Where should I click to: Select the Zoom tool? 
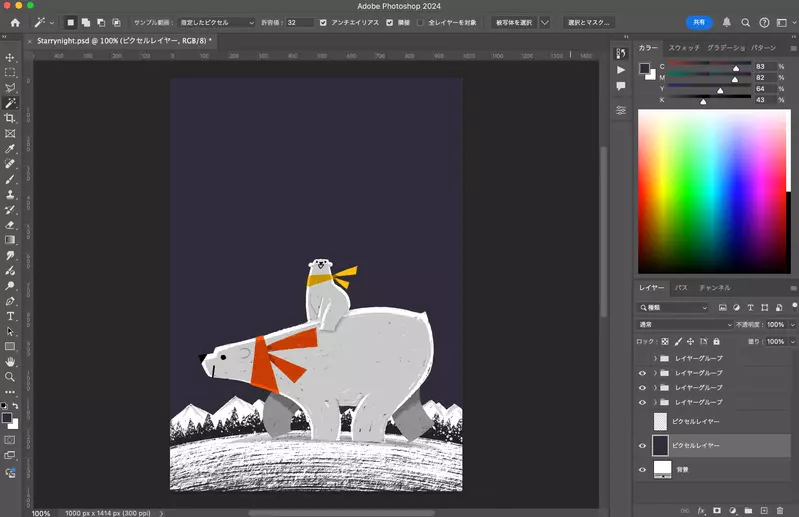(10, 377)
